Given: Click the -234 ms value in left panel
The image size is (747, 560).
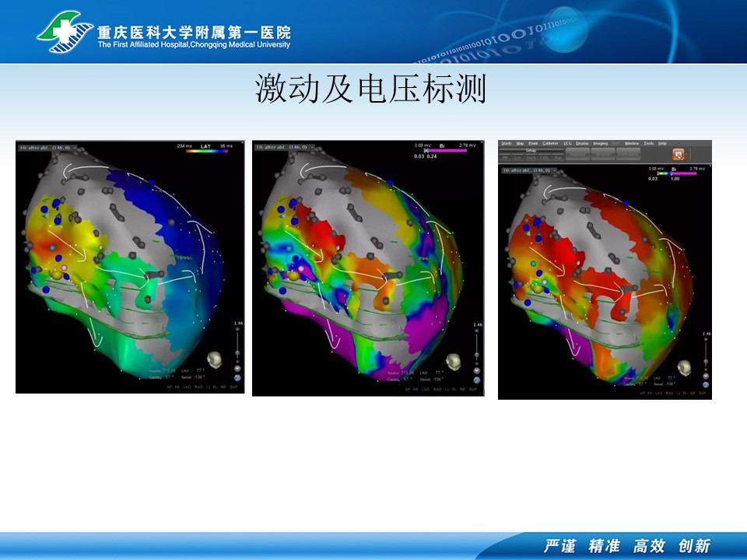Looking at the screenshot, I should pyautogui.click(x=184, y=146).
